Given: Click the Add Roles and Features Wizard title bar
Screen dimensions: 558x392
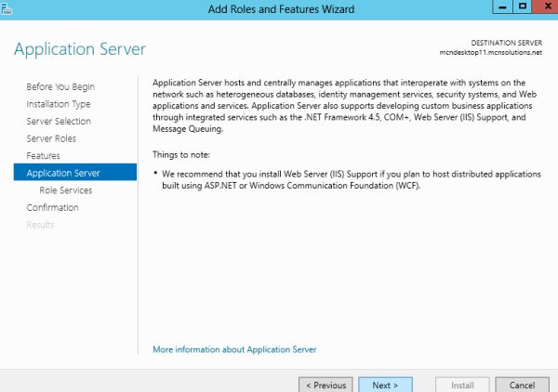Looking at the screenshot, I should (x=279, y=8).
